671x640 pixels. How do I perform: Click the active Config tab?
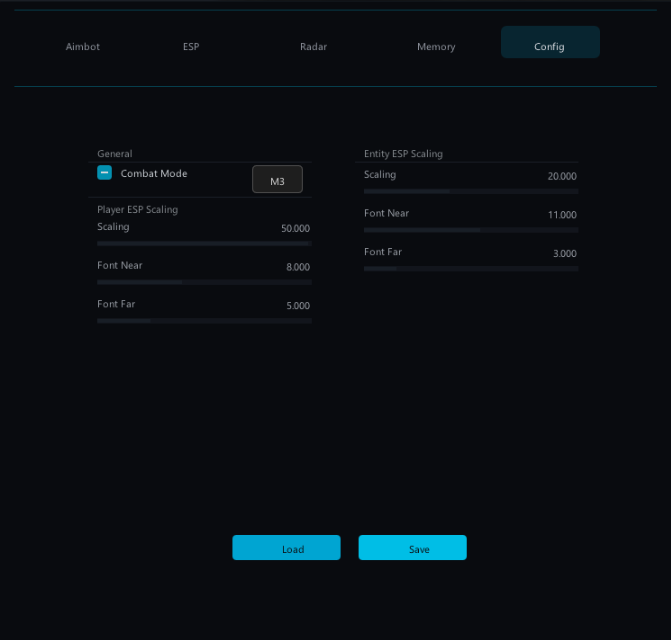(549, 46)
